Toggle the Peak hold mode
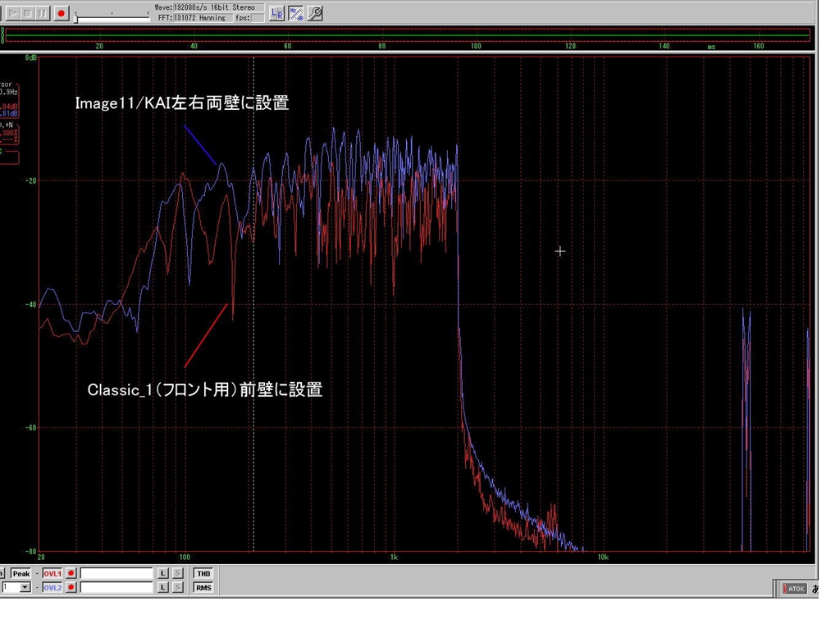 point(21,574)
